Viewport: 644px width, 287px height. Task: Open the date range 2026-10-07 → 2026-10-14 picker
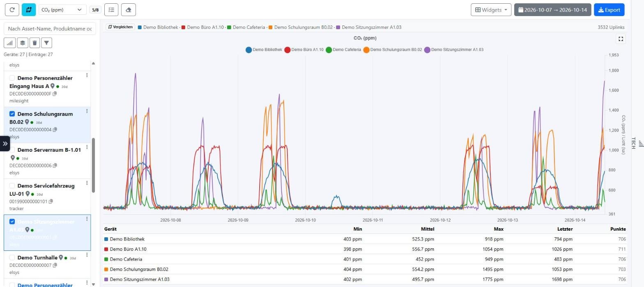pyautogui.click(x=552, y=10)
